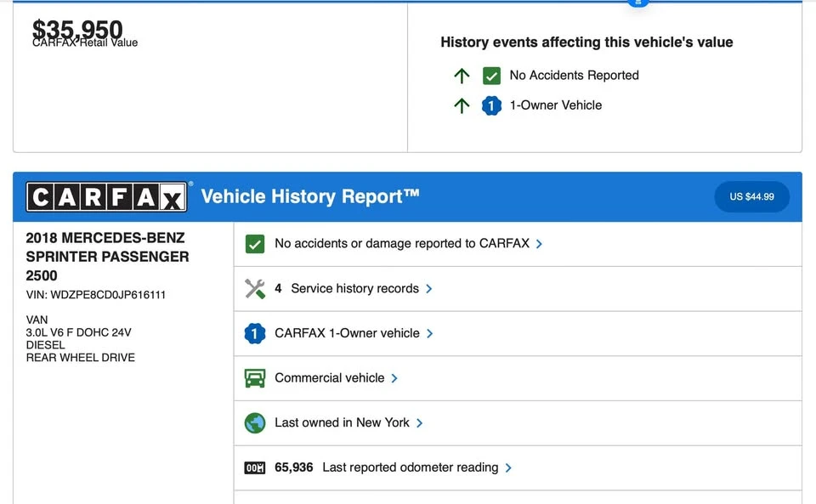Click the CARFAX 1-Owner badge icon in report
This screenshot has width=816, height=504.
tap(255, 333)
